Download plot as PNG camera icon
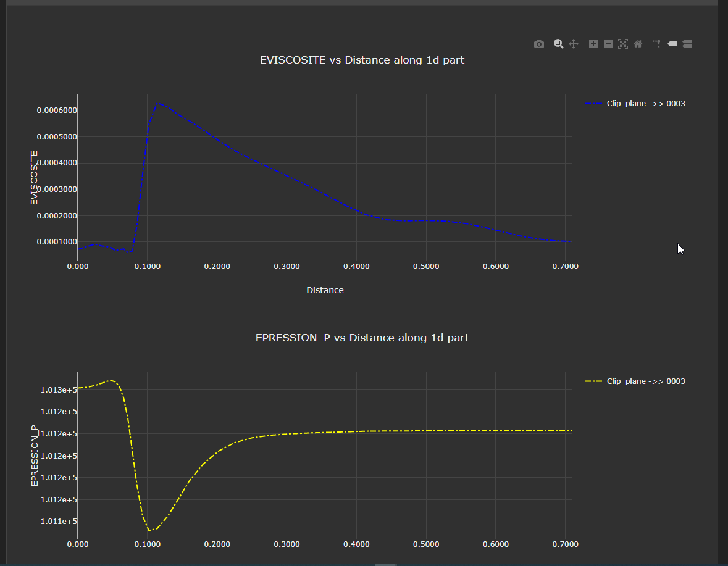This screenshot has height=566, width=728. [x=538, y=44]
